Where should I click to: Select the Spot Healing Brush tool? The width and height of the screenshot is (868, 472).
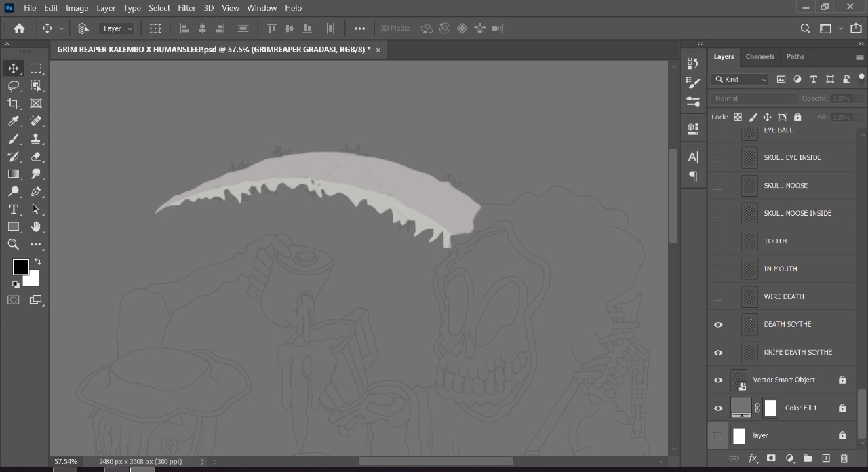(36, 121)
